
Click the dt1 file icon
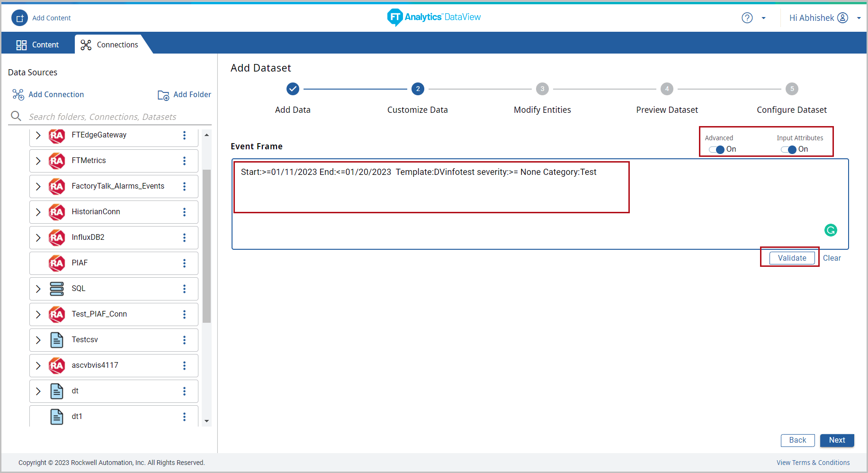click(x=57, y=417)
